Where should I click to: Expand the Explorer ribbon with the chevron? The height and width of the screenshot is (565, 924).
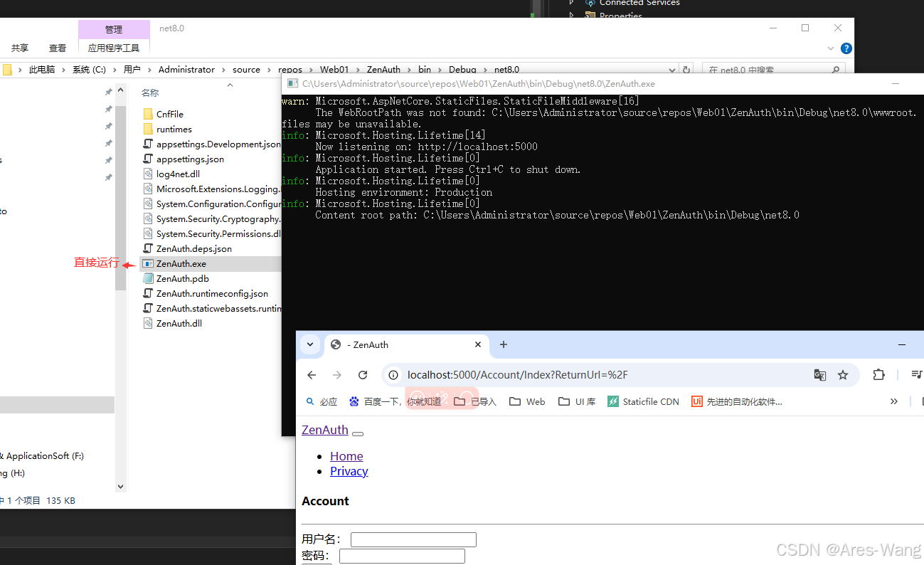[x=830, y=48]
